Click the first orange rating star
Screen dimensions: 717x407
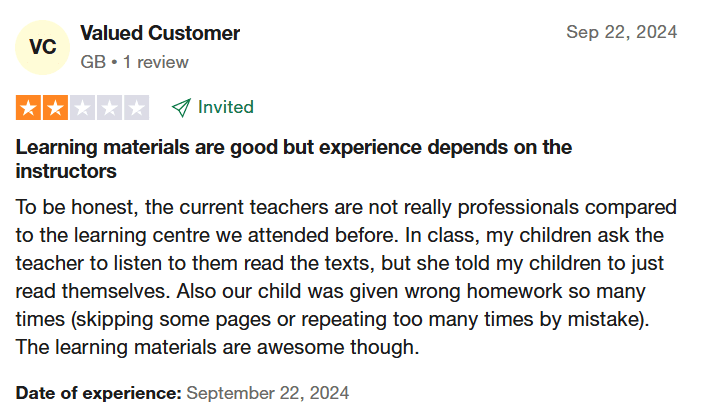click(28, 107)
